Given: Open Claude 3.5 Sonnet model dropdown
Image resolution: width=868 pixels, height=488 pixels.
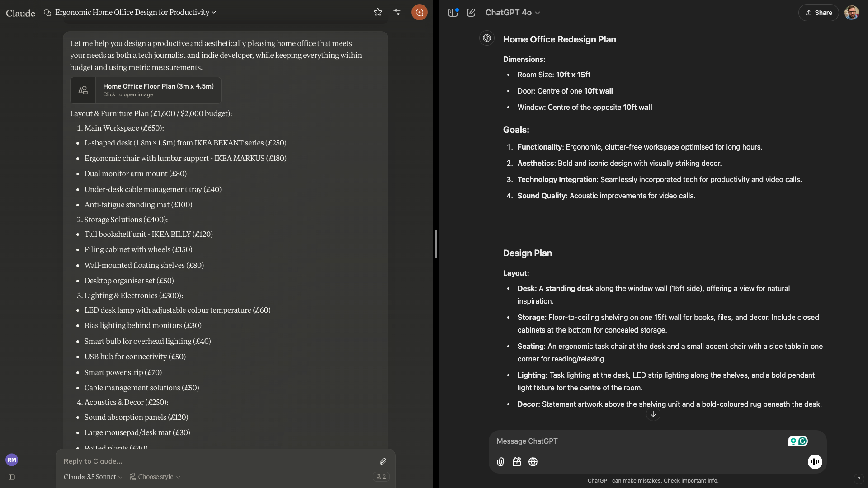Looking at the screenshot, I should (x=93, y=477).
